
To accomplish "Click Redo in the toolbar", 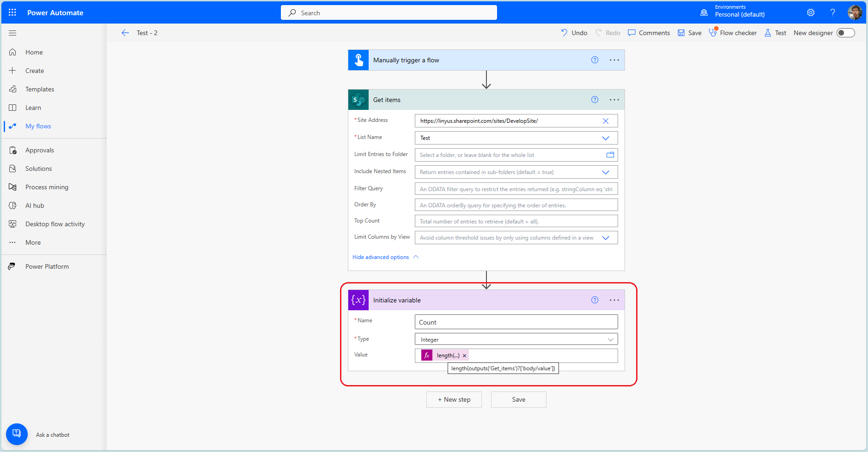I will [x=607, y=33].
